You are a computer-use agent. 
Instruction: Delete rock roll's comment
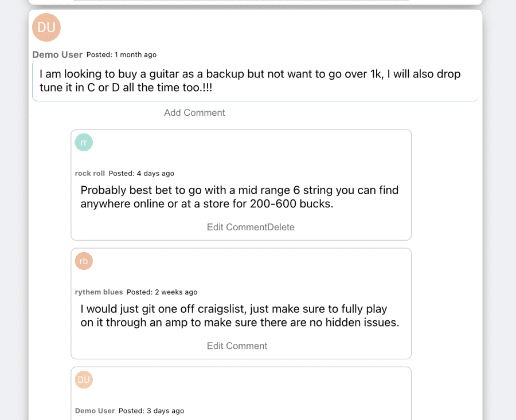tap(280, 227)
